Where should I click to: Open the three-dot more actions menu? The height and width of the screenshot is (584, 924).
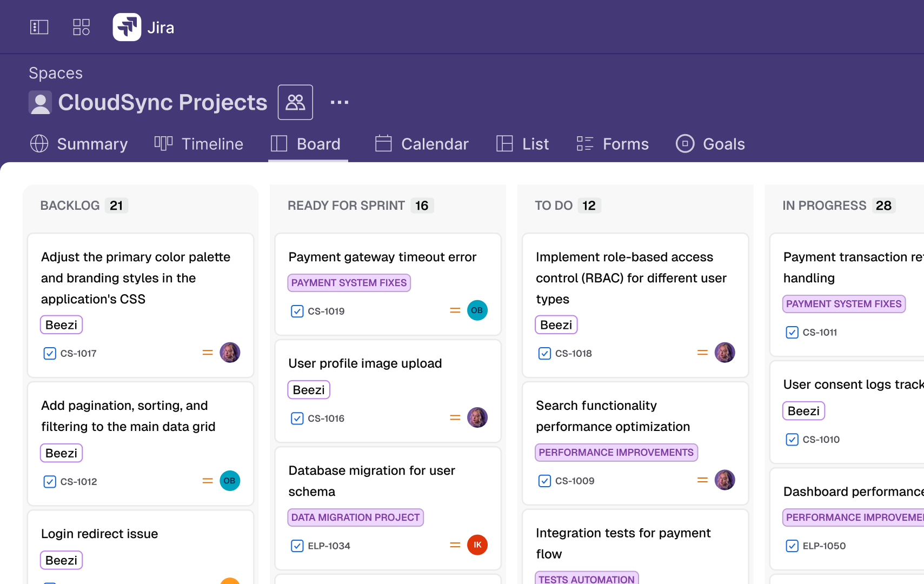(340, 102)
